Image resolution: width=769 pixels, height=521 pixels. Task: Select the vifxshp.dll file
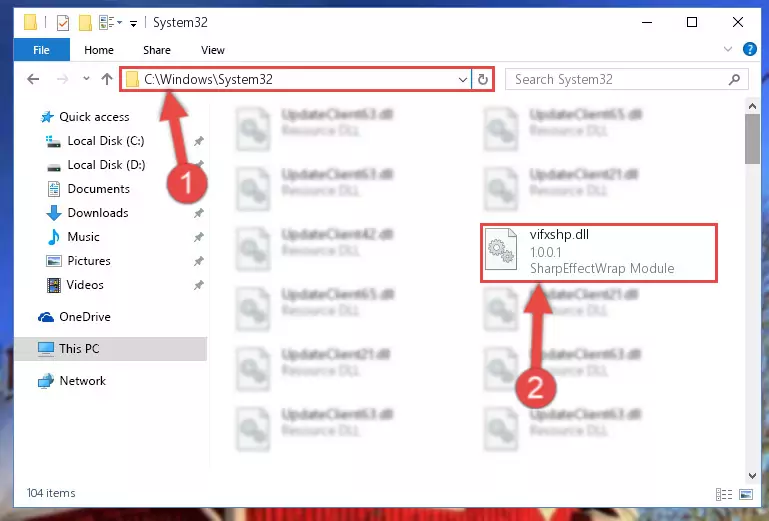[x=599, y=253]
